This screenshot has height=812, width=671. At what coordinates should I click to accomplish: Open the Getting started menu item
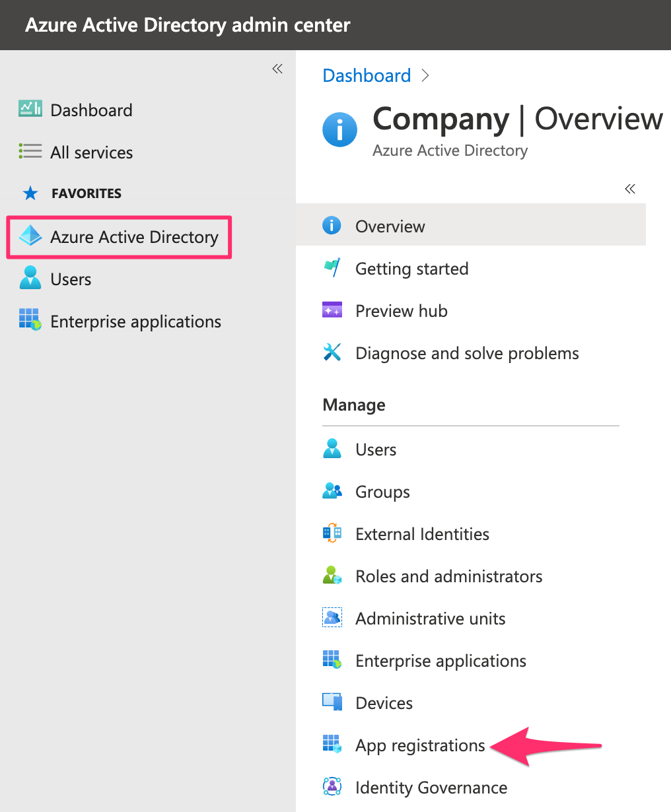411,269
